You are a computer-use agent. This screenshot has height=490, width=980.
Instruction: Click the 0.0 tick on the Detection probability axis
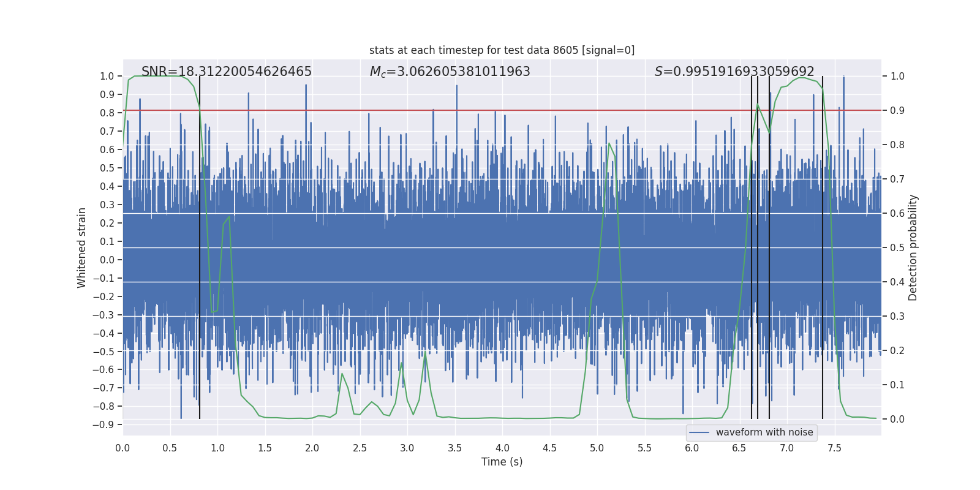pos(897,420)
